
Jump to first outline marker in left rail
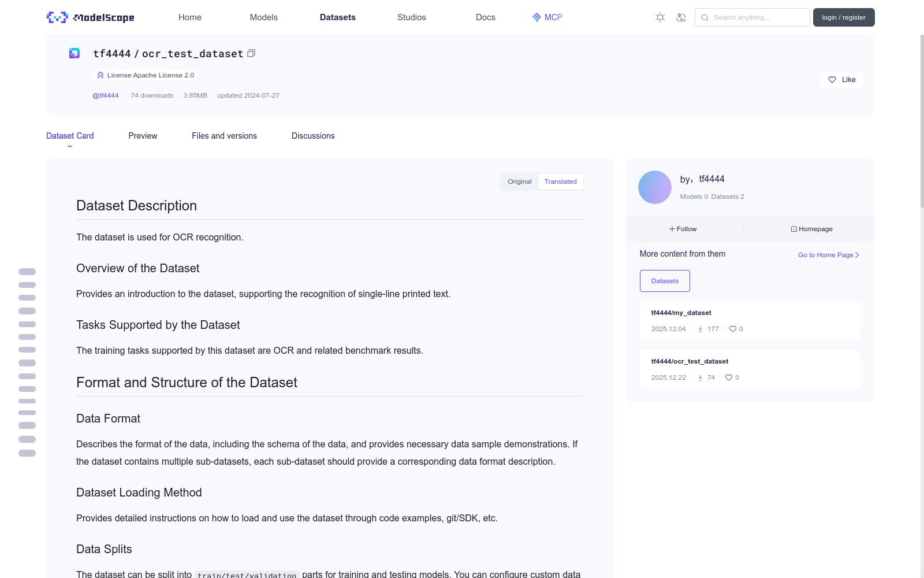[27, 272]
